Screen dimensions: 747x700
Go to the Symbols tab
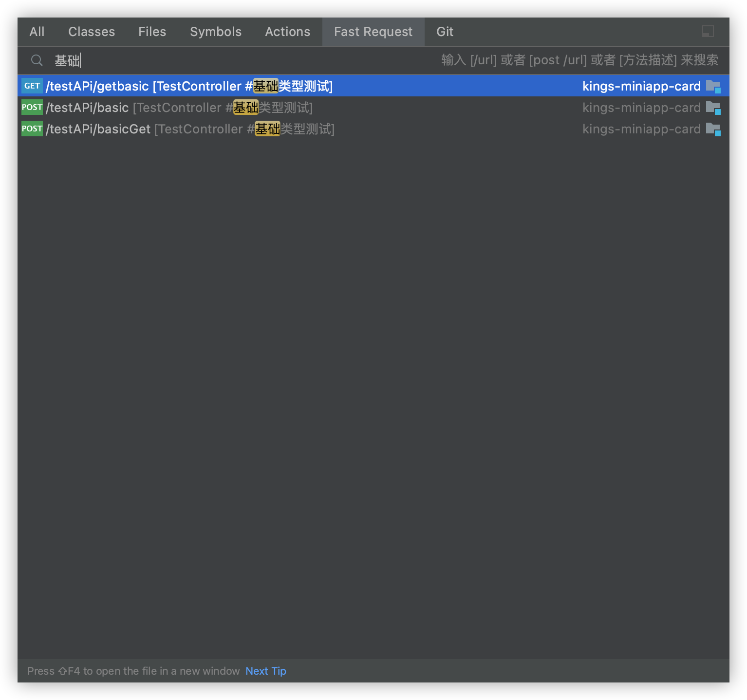tap(216, 32)
